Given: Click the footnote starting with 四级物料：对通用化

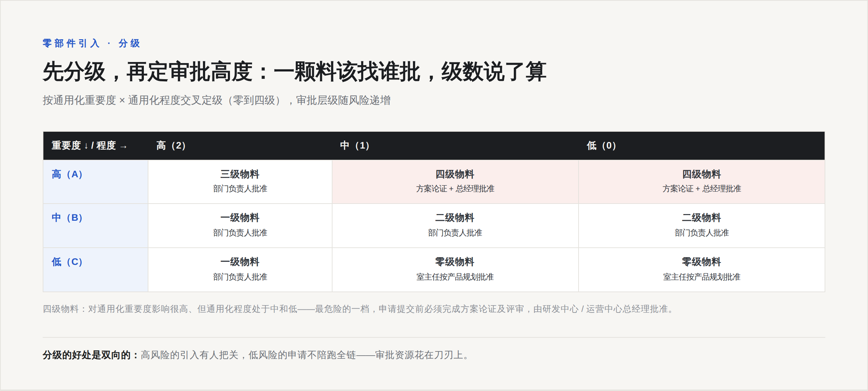Looking at the screenshot, I should [x=360, y=309].
